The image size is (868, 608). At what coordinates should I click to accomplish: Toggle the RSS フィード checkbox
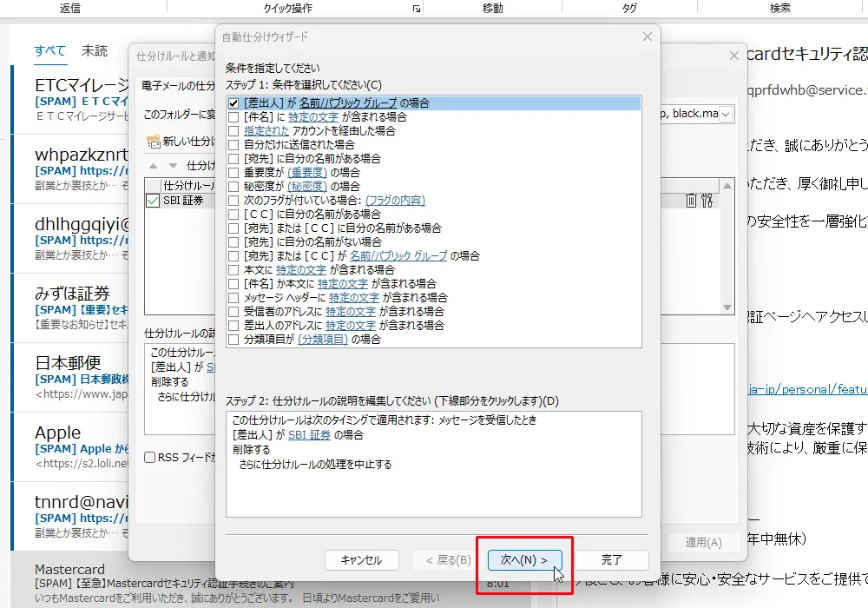149,458
